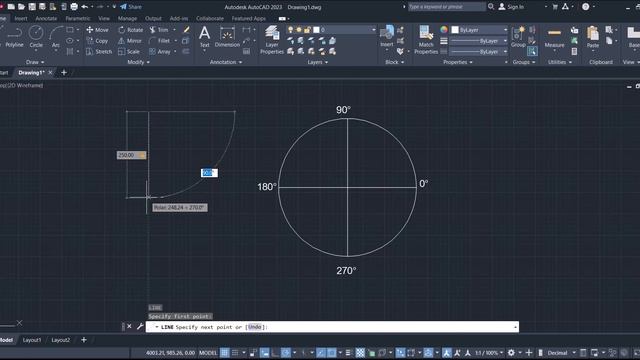The image size is (640, 360).
Task: Open the Layer Properties manager
Action: point(272,40)
